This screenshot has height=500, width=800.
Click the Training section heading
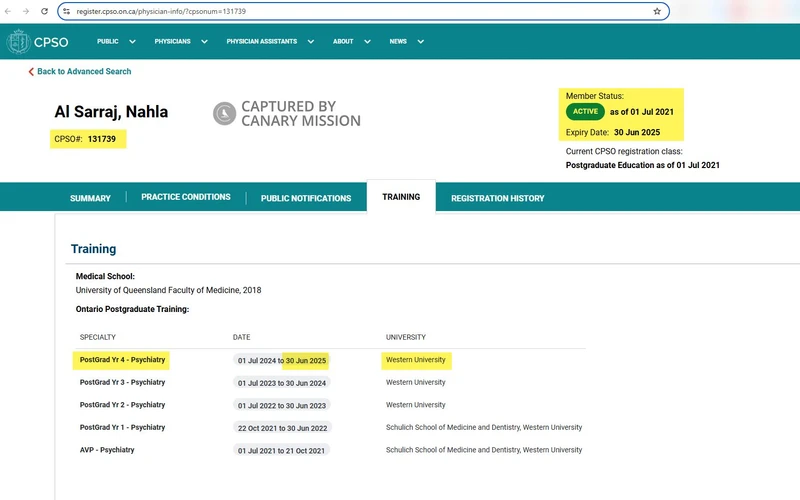coord(93,248)
